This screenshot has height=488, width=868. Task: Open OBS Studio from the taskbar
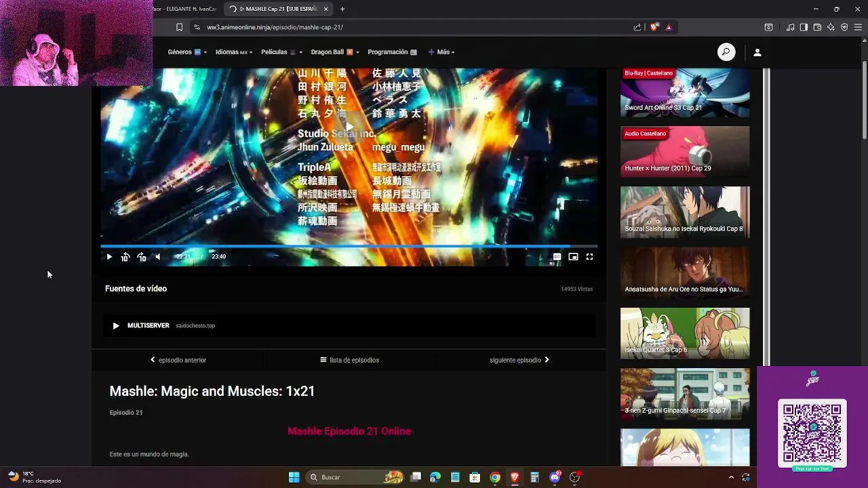pos(574,477)
